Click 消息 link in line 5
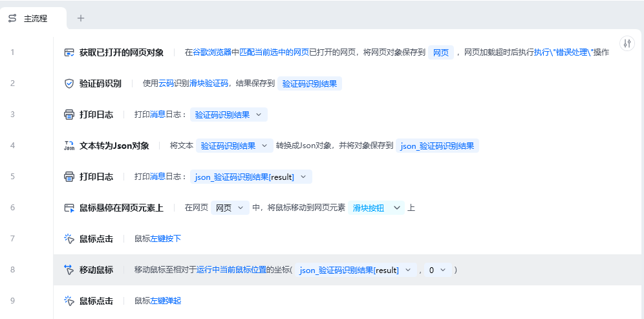The width and height of the screenshot is (644, 319). pyautogui.click(x=158, y=177)
